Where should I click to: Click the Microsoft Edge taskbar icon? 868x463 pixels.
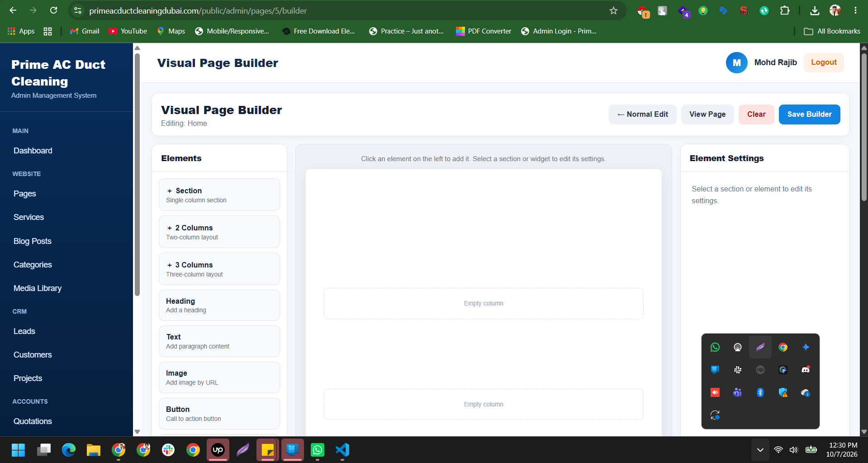point(69,450)
